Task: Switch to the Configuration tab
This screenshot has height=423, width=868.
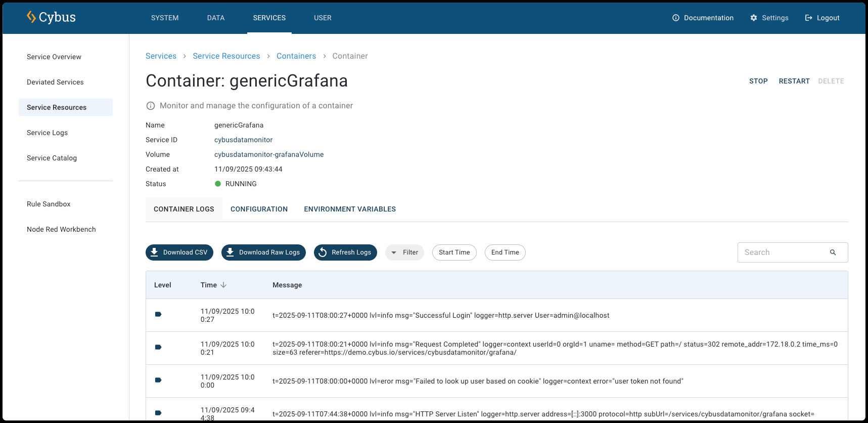Action: [259, 209]
